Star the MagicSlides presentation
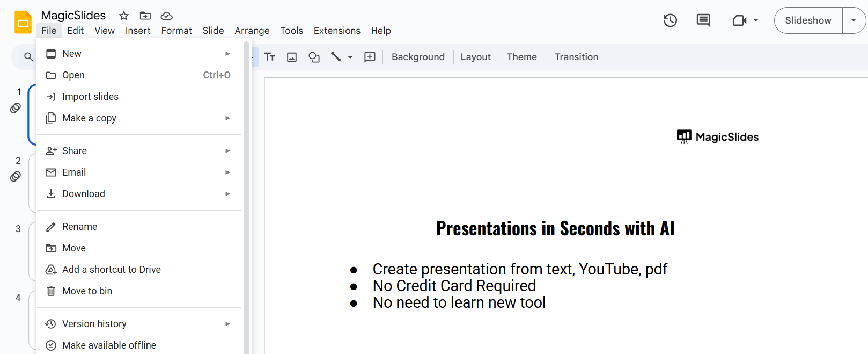Image resolution: width=868 pixels, height=354 pixels. click(124, 16)
